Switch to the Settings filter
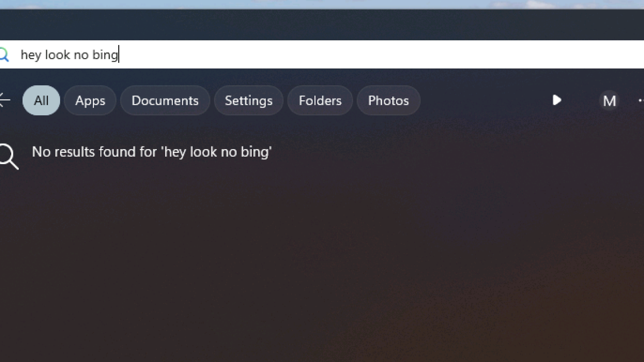Image resolution: width=644 pixels, height=362 pixels. 248,100
